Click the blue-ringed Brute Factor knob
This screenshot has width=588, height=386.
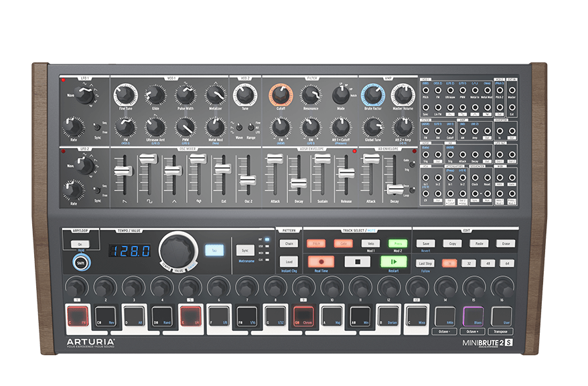[x=373, y=94]
